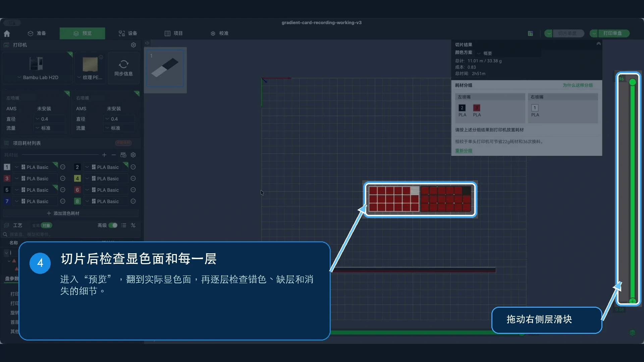Toggle the Advanced (高级) process switch
This screenshot has height=362, width=644.
tap(113, 225)
